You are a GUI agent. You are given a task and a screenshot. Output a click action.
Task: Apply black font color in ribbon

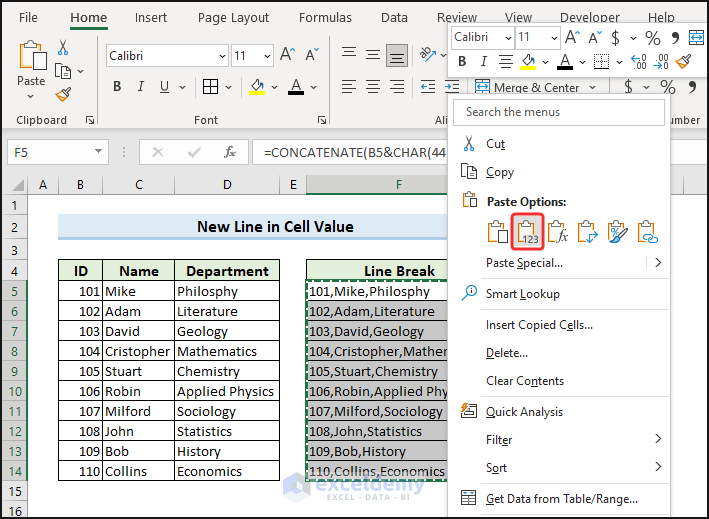pos(296,86)
